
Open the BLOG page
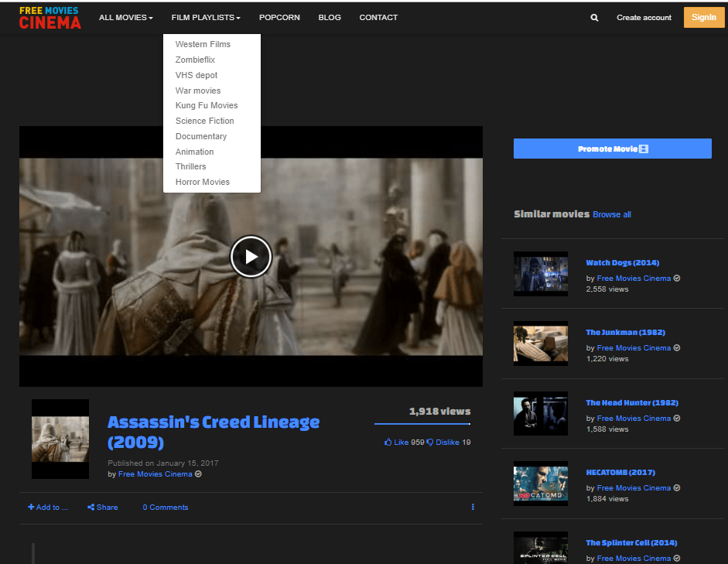click(330, 18)
